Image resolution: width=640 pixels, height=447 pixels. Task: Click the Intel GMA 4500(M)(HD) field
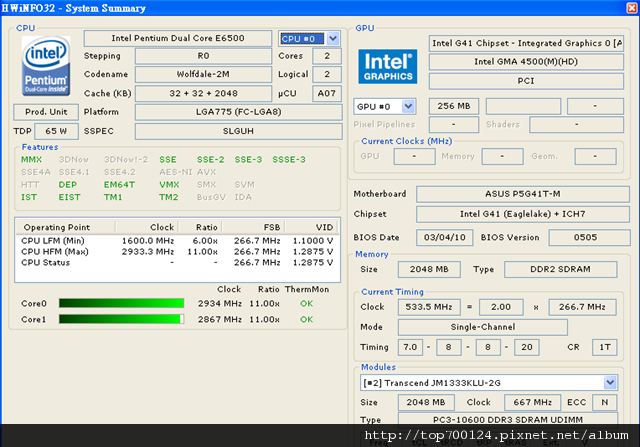526,62
